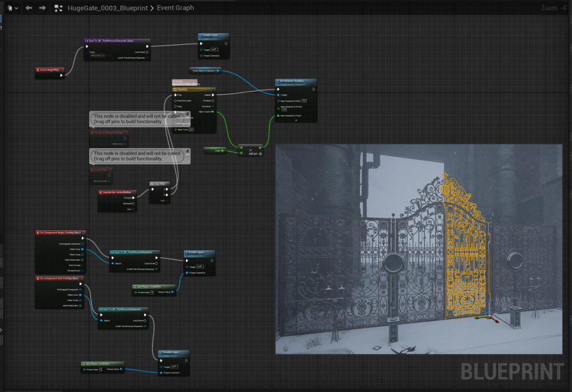This screenshot has height=392, width=572.
Task: Open the bookmarks icon at top left
Action: (9, 8)
